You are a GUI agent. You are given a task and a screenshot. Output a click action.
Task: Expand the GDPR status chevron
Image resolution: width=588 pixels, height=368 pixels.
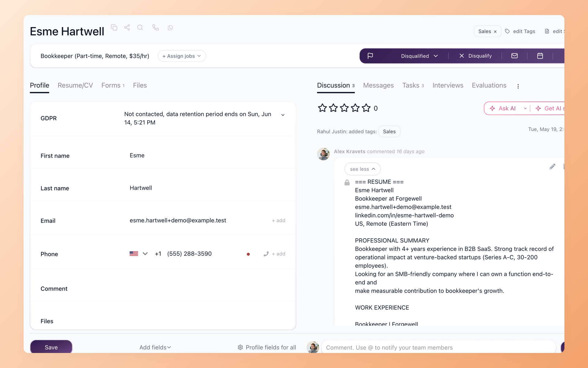click(x=283, y=115)
